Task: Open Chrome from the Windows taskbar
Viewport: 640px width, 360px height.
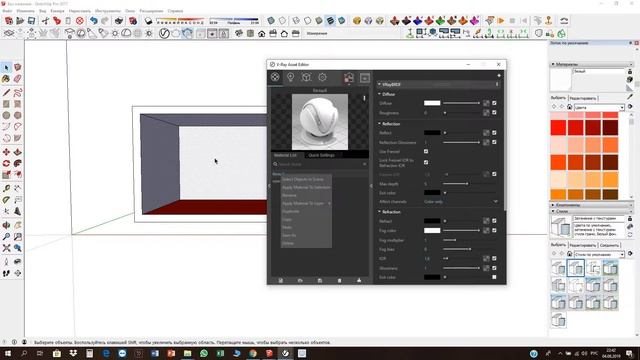Action: [x=253, y=353]
